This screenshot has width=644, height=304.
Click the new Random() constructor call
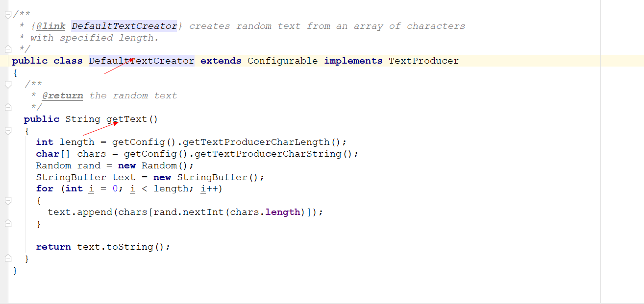click(153, 165)
